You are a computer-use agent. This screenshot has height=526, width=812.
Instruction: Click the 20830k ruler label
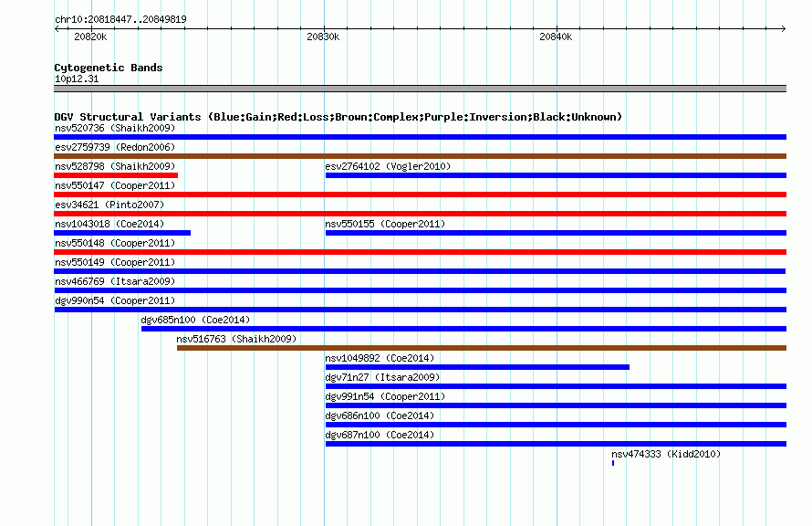point(323,37)
